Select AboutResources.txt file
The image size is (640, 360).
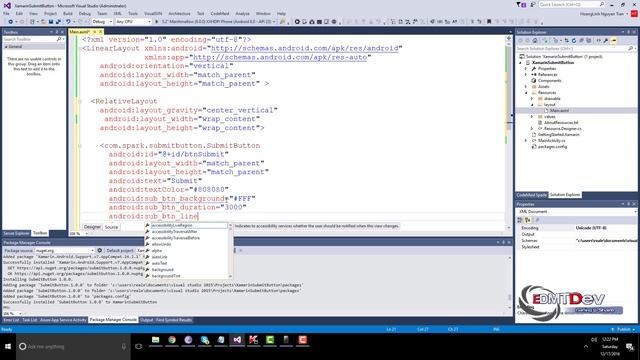tap(561, 122)
